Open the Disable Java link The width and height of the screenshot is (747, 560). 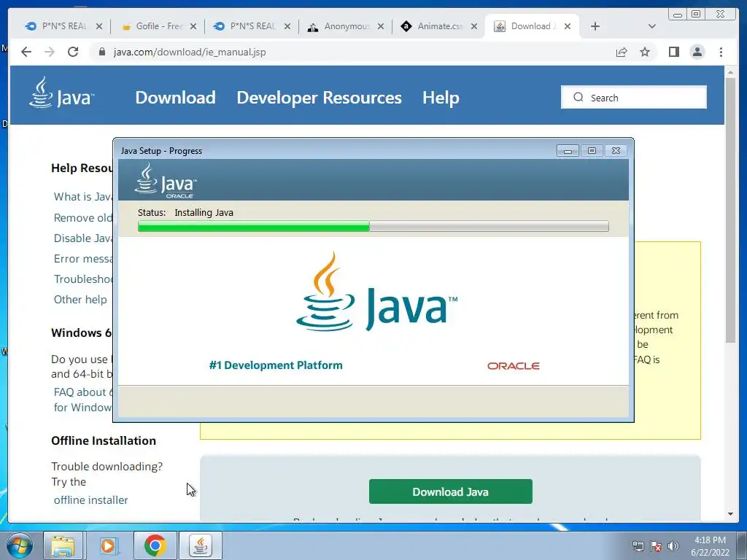pyautogui.click(x=83, y=238)
